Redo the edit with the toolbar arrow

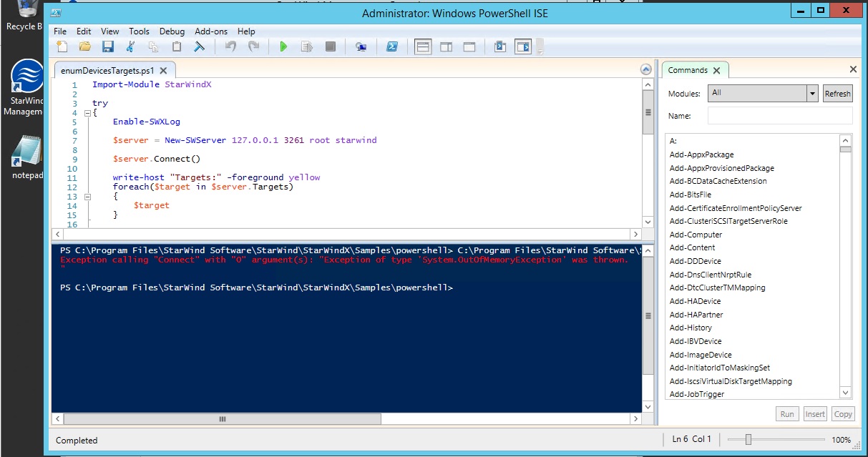pyautogui.click(x=253, y=46)
